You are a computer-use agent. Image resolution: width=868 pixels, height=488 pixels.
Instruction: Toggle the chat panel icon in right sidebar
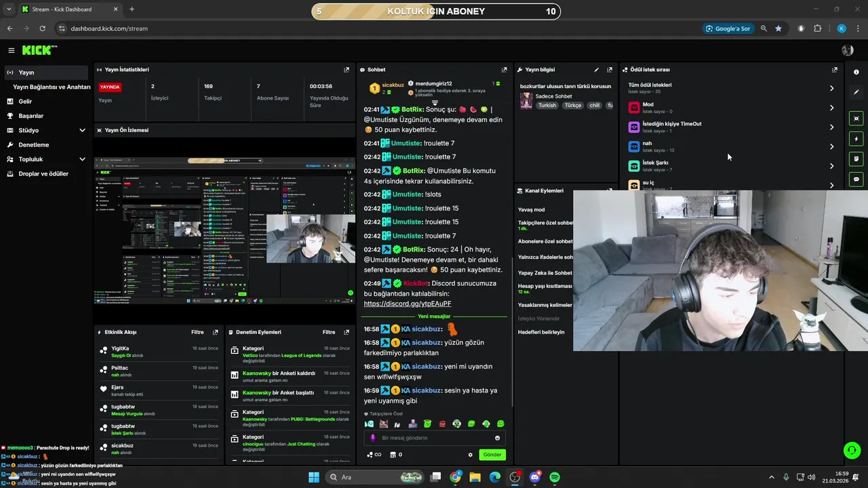pyautogui.click(x=856, y=180)
